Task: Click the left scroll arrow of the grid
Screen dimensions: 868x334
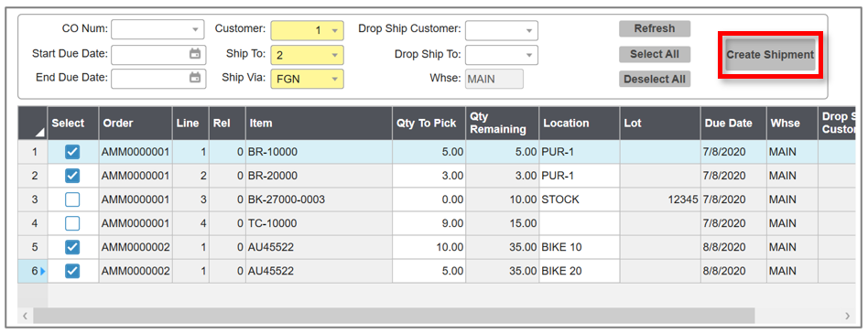Action: click(x=25, y=316)
